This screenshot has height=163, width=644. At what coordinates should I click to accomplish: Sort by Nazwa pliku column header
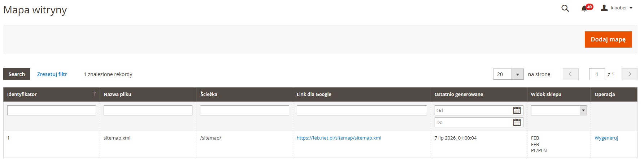(148, 94)
